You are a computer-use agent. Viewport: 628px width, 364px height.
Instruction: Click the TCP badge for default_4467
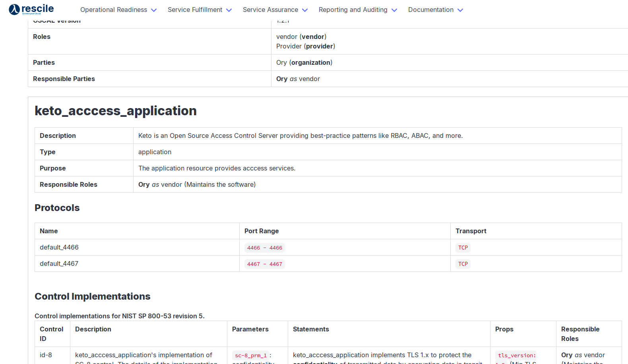click(463, 264)
